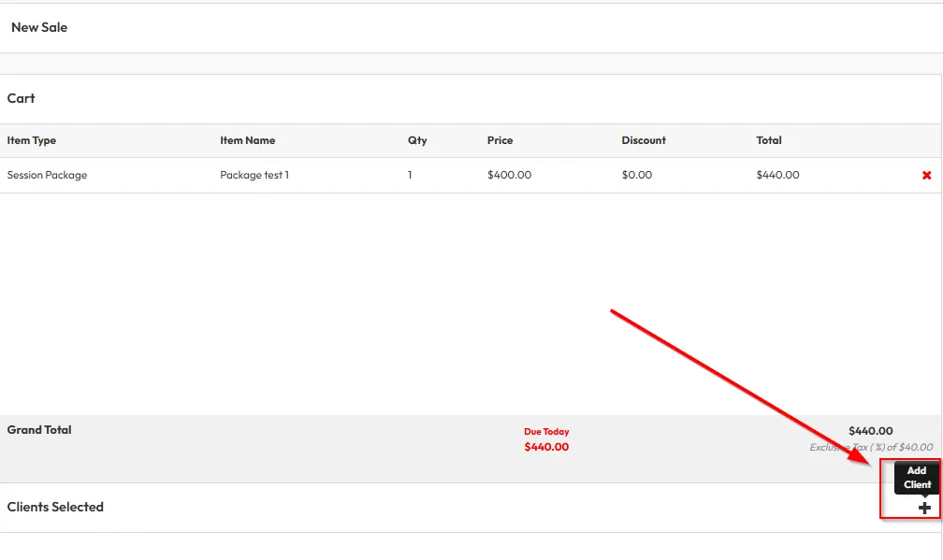Click the Item Name column header
The width and height of the screenshot is (943, 560).
(x=247, y=140)
